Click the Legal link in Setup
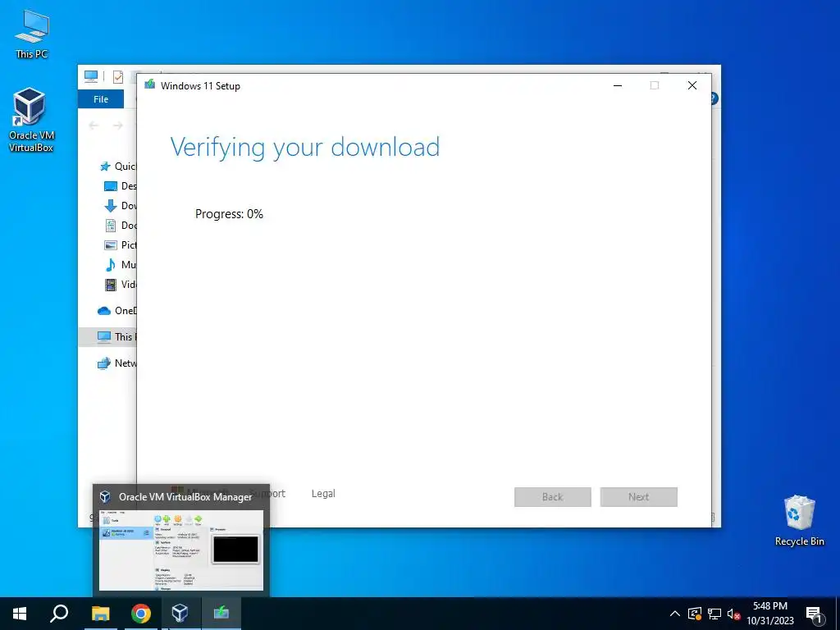The height and width of the screenshot is (630, 840). (323, 493)
